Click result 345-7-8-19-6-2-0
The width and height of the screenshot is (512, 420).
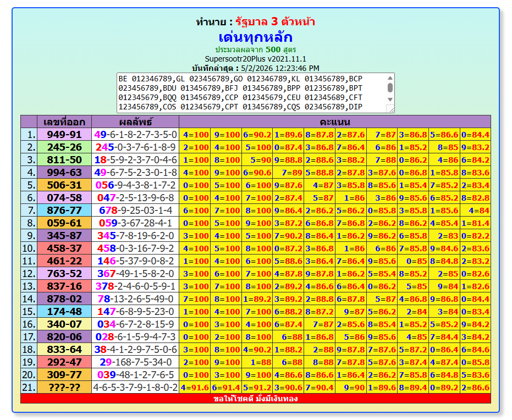click(135, 236)
